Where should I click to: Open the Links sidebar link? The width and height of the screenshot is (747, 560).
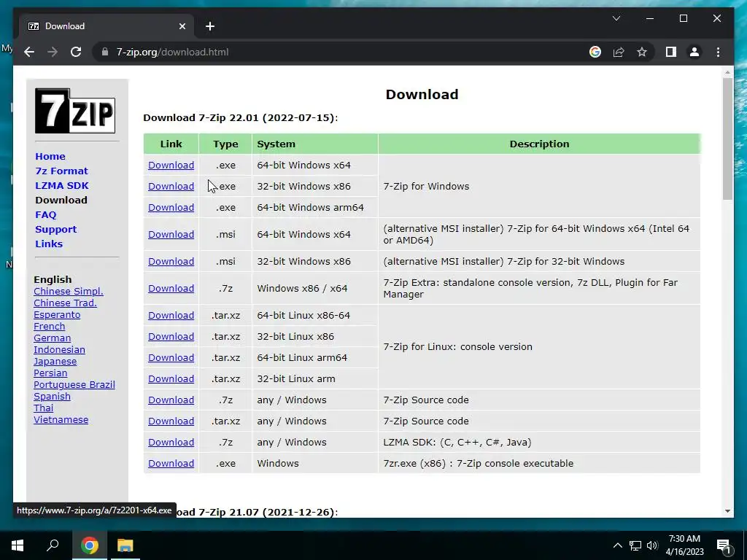[x=49, y=244]
